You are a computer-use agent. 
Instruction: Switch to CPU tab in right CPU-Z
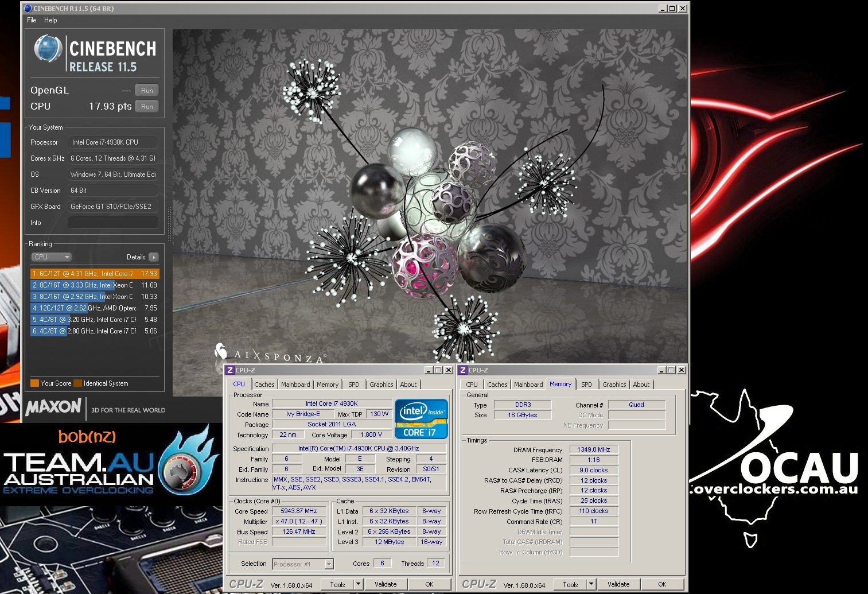(x=472, y=385)
